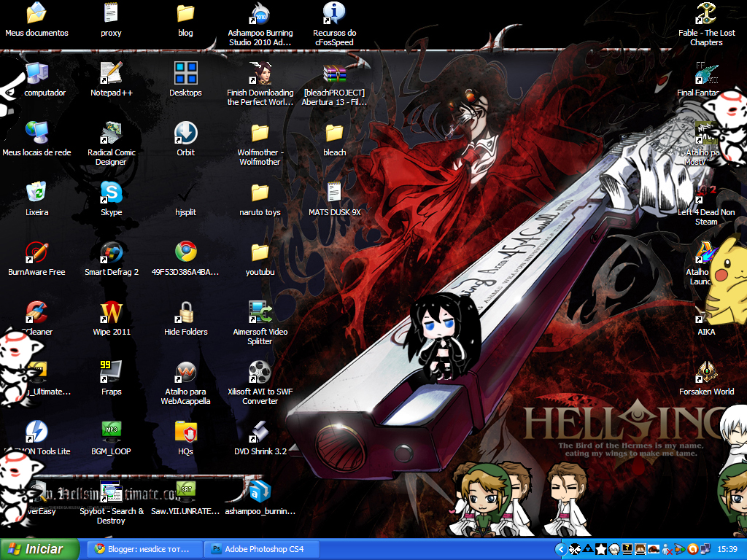The width and height of the screenshot is (747, 560).
Task: Open Notepad++
Action: (110, 73)
